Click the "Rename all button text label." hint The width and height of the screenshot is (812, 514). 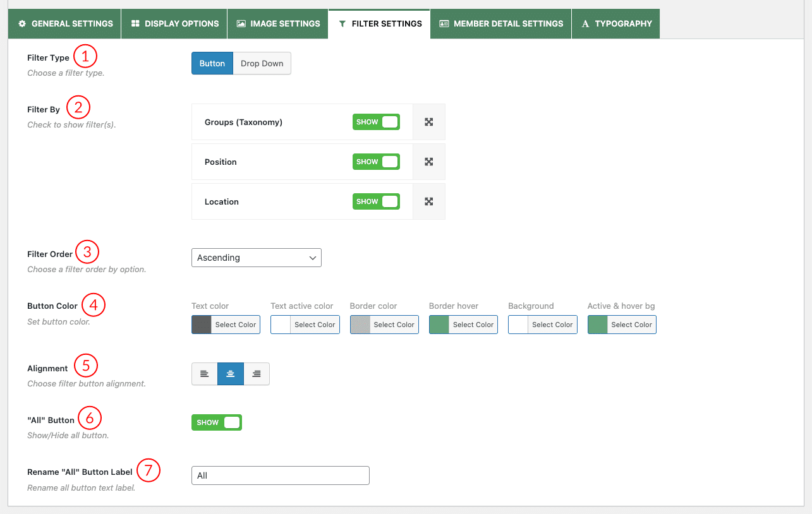tap(82, 487)
